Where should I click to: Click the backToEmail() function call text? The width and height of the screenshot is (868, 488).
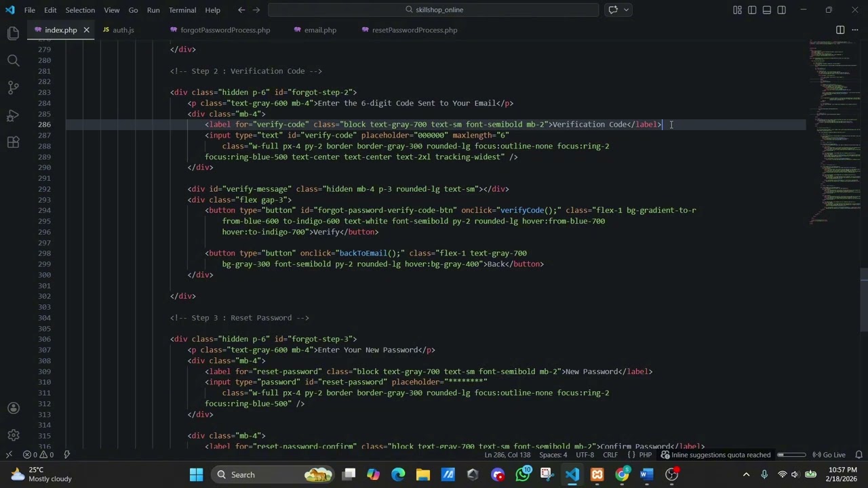pos(370,253)
